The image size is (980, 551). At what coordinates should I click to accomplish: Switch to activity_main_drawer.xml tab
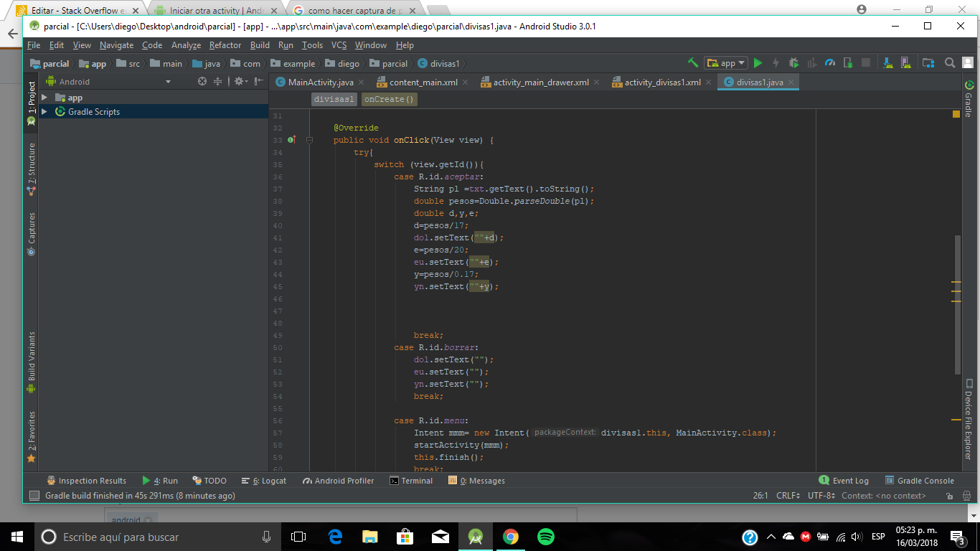[540, 83]
